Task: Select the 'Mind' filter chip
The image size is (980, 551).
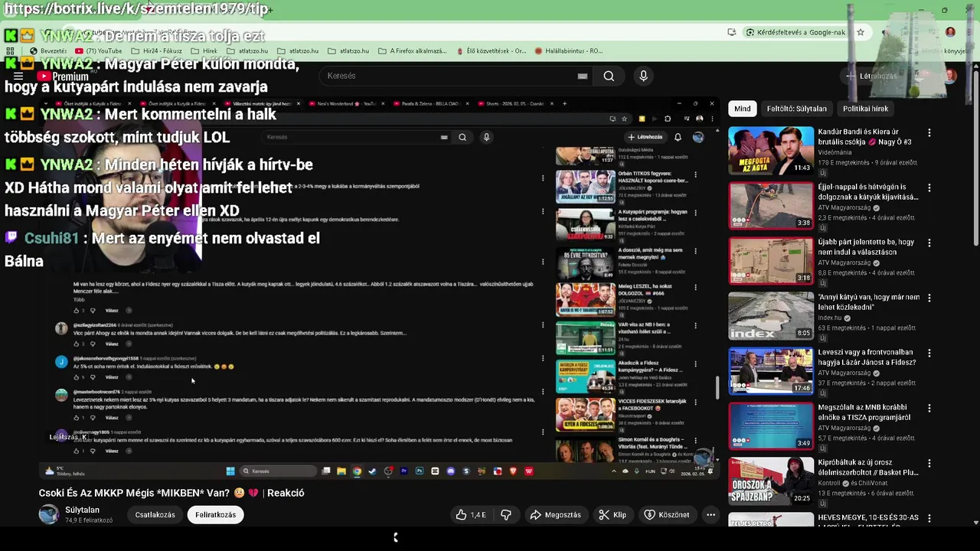Action: [x=743, y=109]
